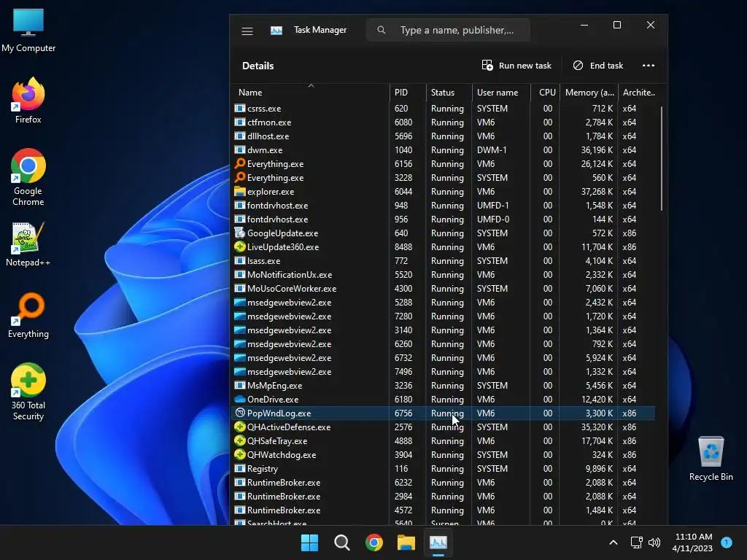Click the search magnifier icon in Task Manager
The width and height of the screenshot is (747, 560).
click(x=381, y=30)
